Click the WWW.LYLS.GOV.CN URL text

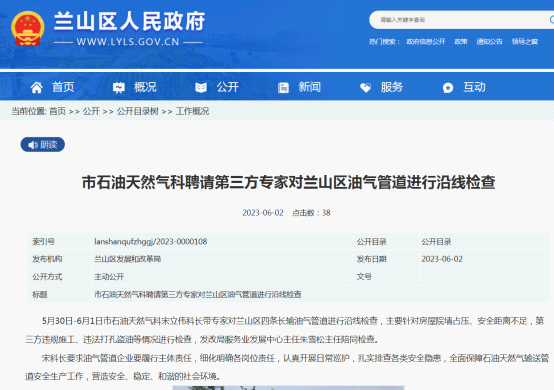coord(128,42)
